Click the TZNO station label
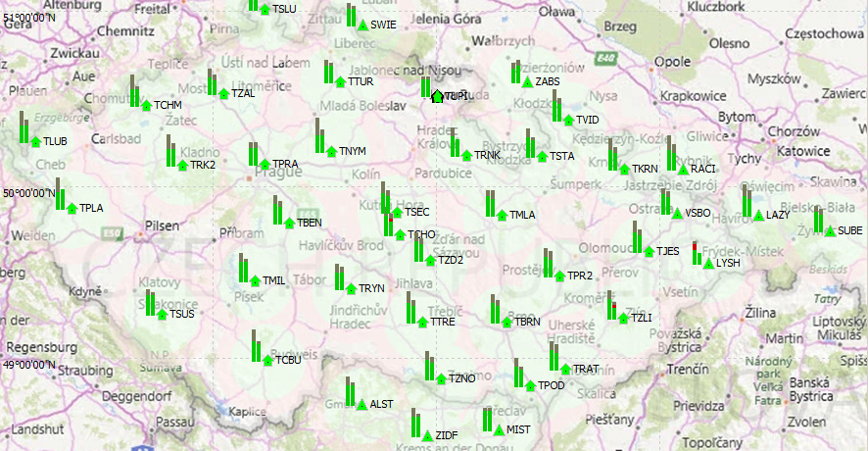This screenshot has height=451, width=868. coord(461,378)
